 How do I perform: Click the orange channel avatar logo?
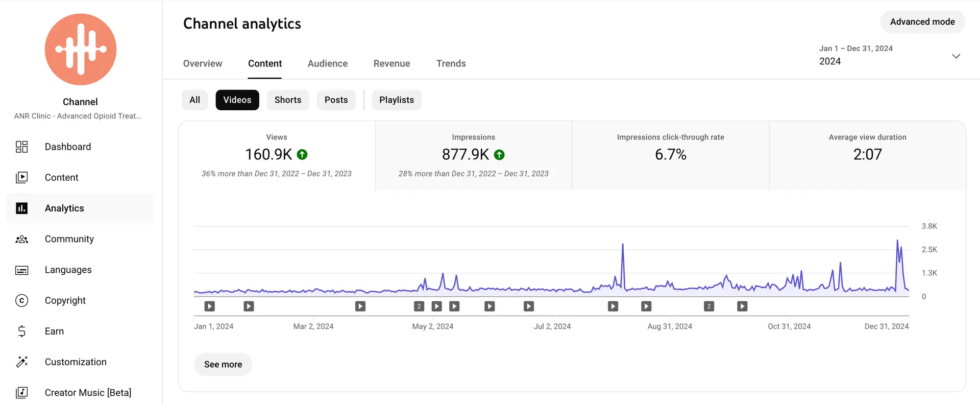81,50
